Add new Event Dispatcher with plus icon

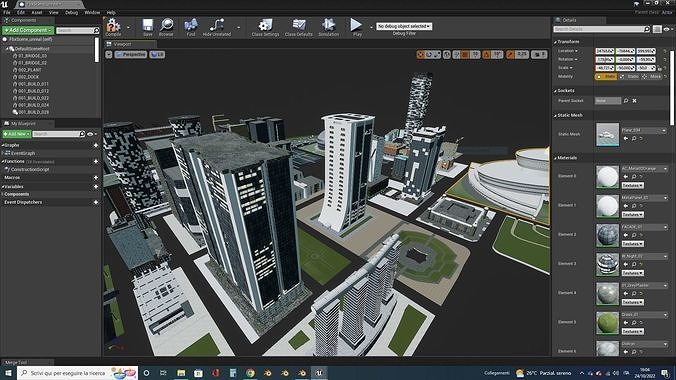click(96, 202)
